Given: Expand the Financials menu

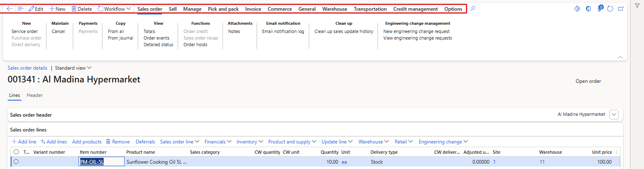Looking at the screenshot, I should 218,142.
